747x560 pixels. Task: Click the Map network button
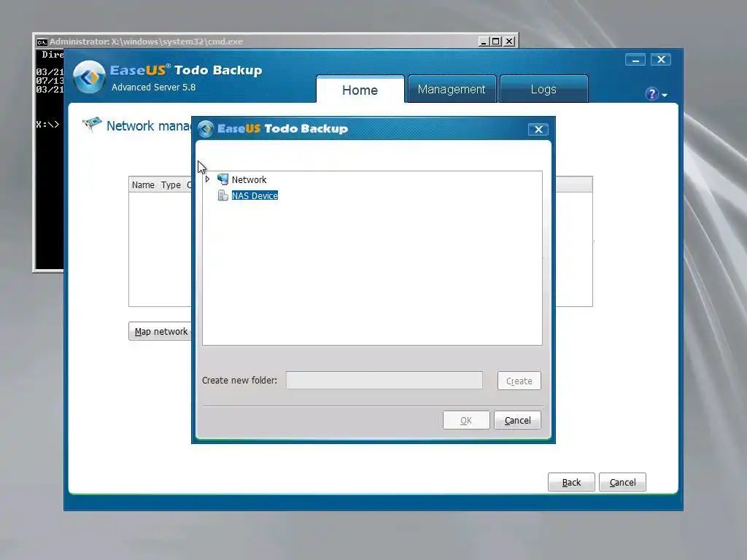coord(160,331)
